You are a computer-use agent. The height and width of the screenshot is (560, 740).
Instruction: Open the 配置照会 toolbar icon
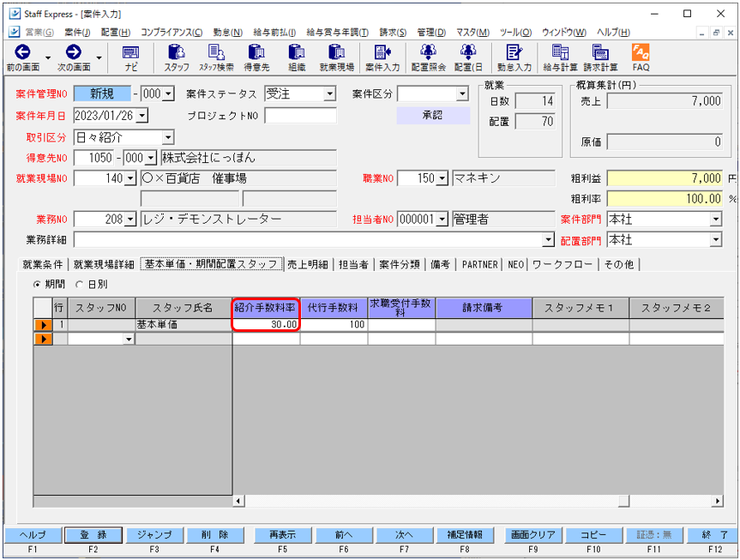click(428, 52)
